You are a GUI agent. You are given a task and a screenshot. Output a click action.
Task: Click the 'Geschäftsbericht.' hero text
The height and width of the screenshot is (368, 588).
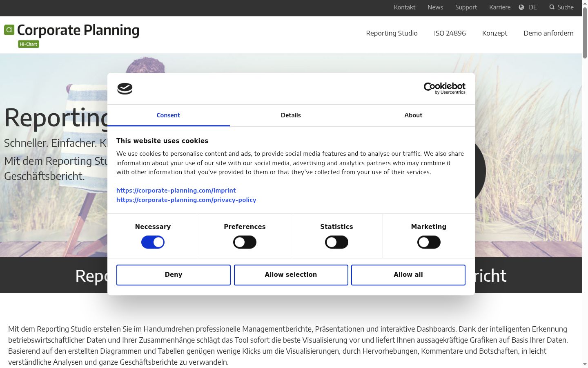click(45, 176)
